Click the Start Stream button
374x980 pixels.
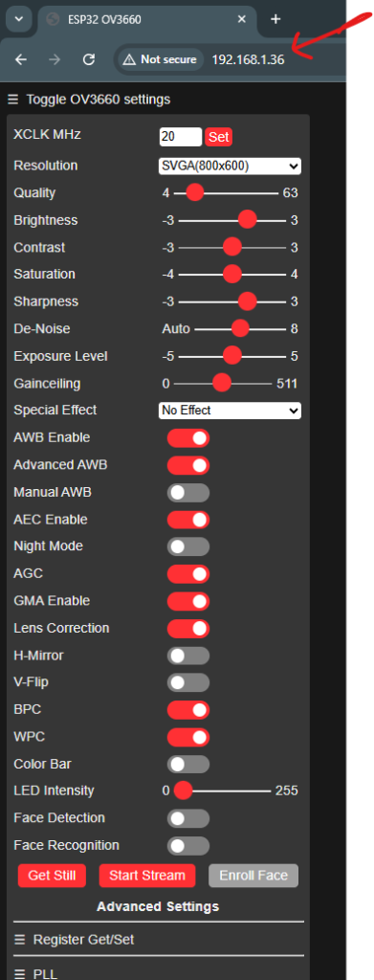pos(147,876)
